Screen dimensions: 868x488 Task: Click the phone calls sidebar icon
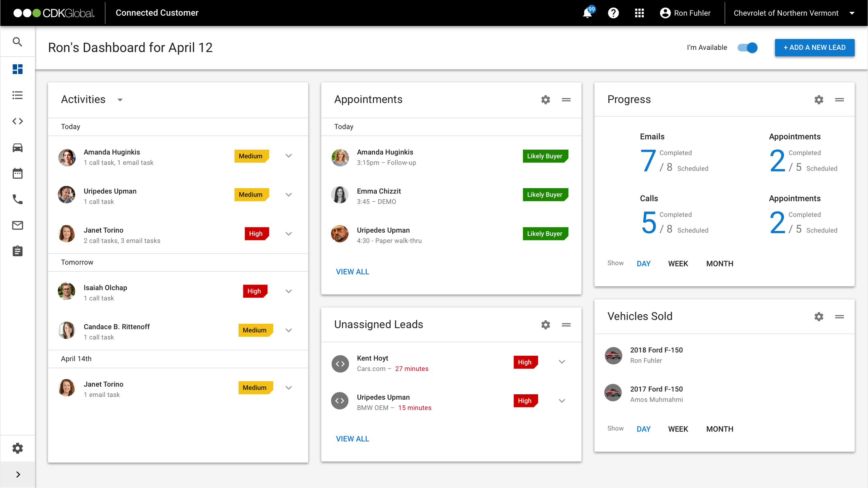(x=17, y=199)
